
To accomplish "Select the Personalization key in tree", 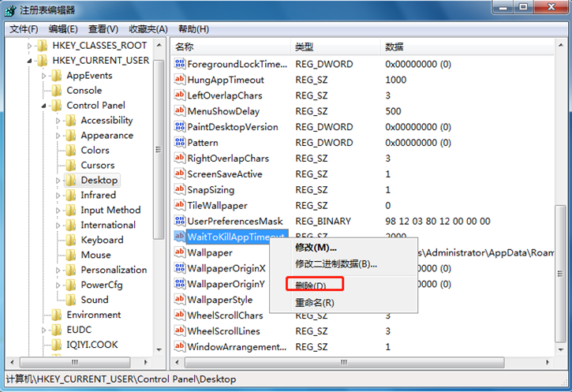I will pos(113,270).
